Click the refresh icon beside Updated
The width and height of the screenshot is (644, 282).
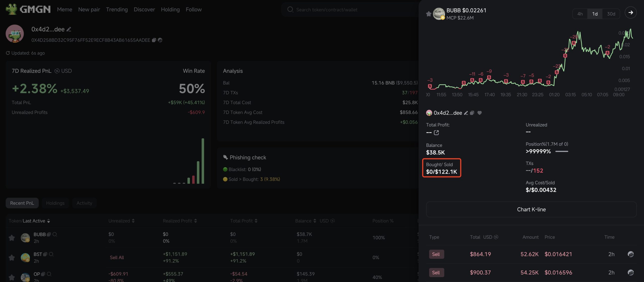coord(8,53)
